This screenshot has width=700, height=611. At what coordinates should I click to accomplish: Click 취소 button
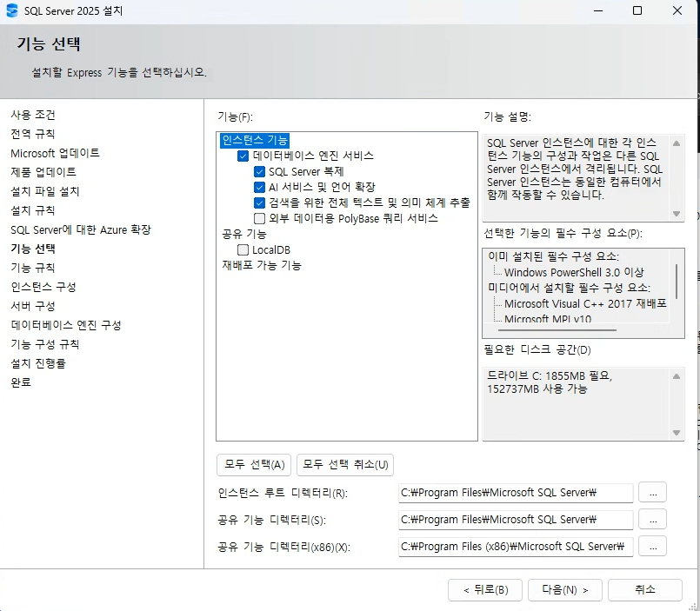tap(645, 590)
